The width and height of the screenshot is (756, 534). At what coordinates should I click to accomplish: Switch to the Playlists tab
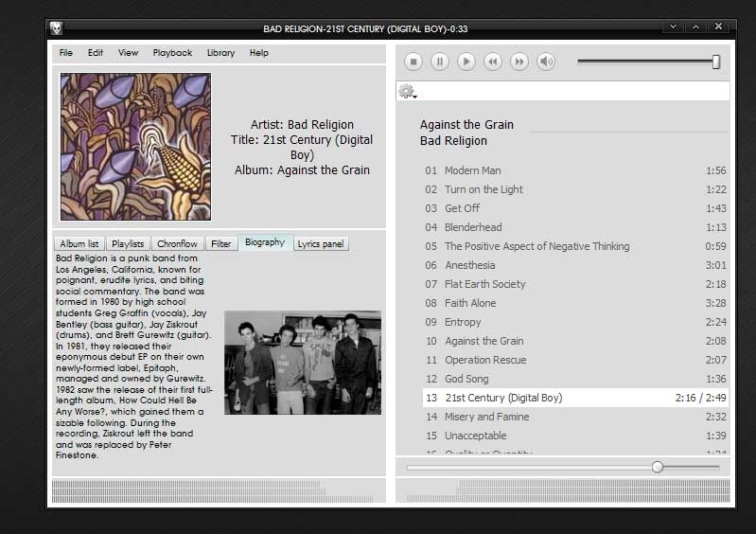pos(128,243)
